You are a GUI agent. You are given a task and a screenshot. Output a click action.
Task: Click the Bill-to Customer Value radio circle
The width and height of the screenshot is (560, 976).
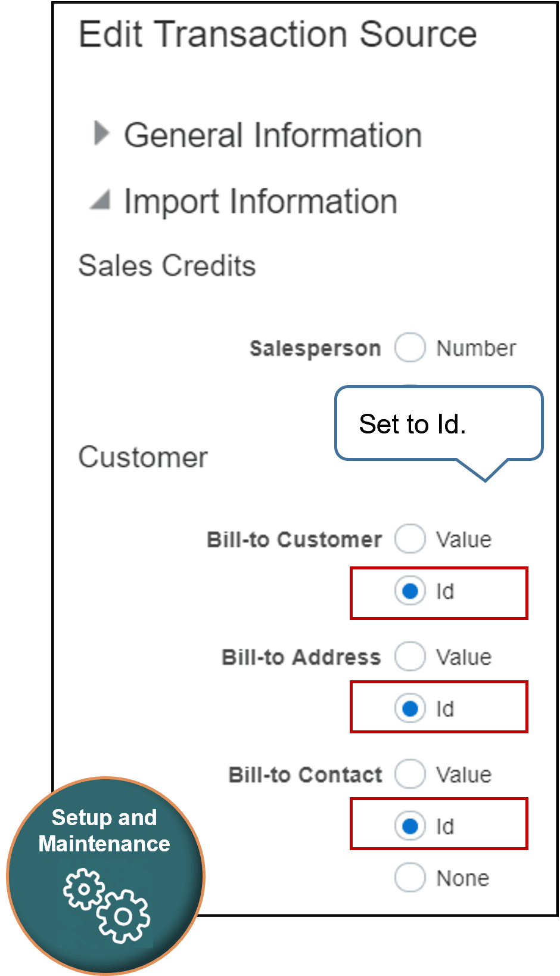pyautogui.click(x=410, y=538)
